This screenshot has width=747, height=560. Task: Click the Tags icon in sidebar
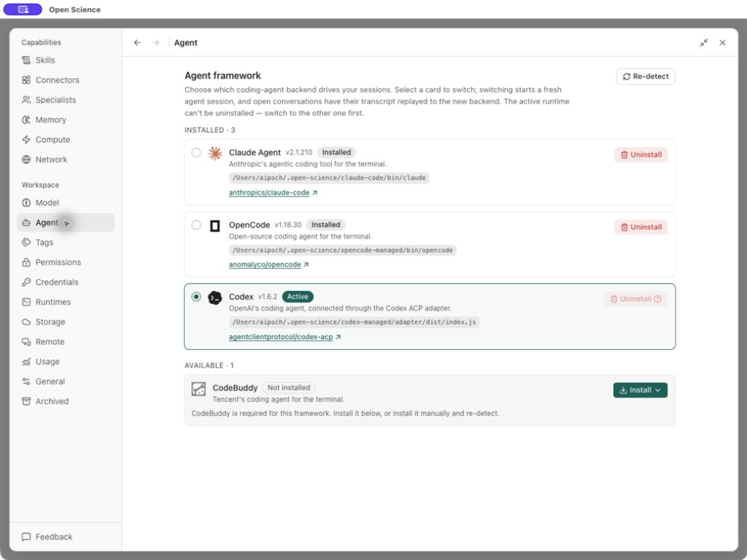coord(26,242)
